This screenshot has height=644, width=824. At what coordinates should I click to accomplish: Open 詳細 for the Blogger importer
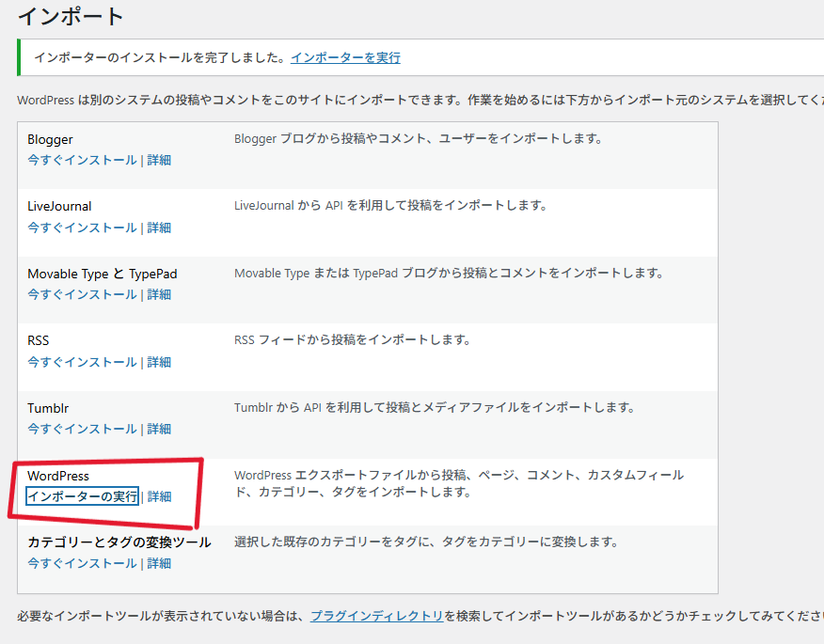point(159,160)
